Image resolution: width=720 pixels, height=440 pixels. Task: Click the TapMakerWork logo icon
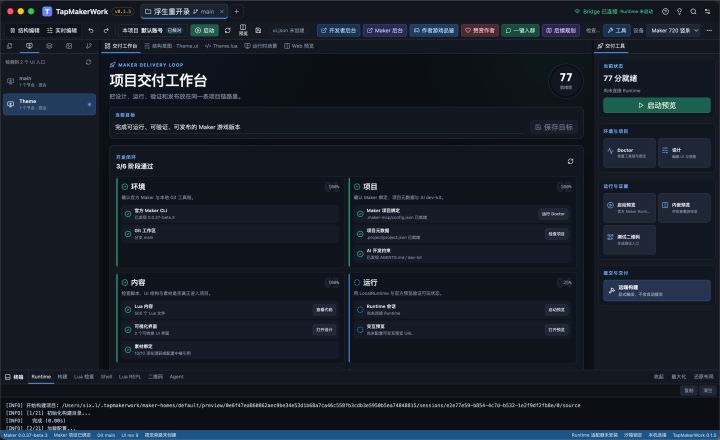[x=47, y=11]
